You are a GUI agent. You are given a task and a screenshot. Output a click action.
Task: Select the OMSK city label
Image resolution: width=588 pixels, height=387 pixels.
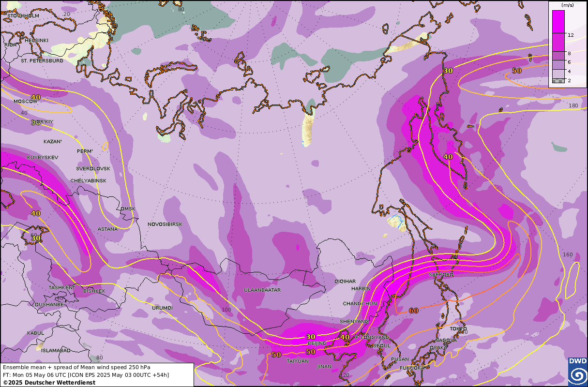(x=128, y=209)
